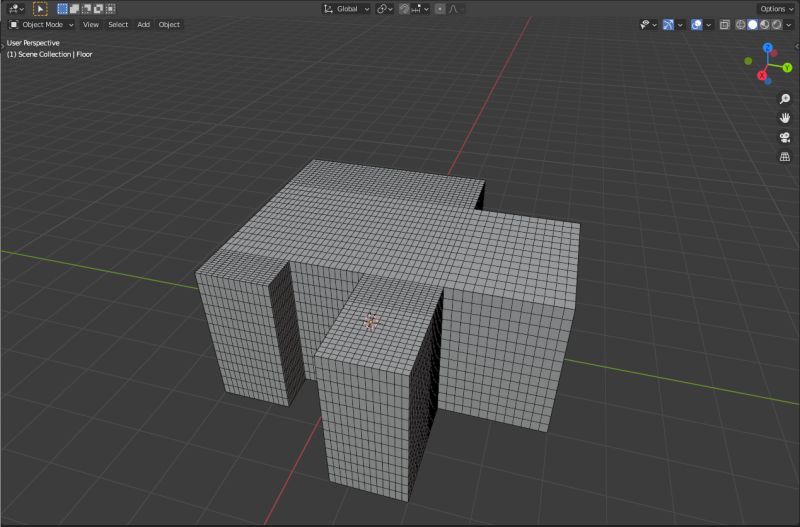Screen dimensions: 800x527
Task: Toggle the Snap magnet icon
Action: [404, 9]
